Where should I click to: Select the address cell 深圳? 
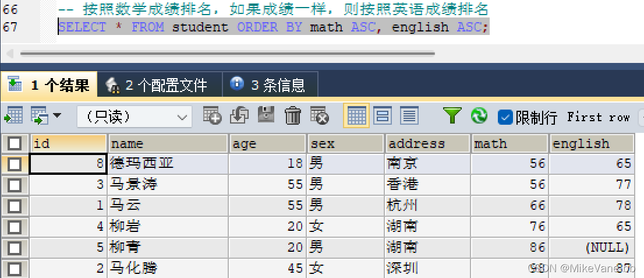(x=427, y=269)
